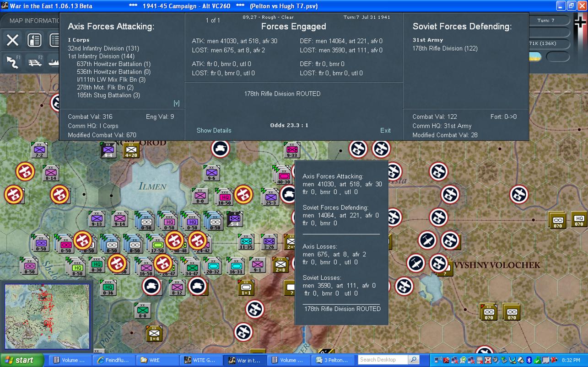The height and width of the screenshot is (367, 588).
Task: Select the 9-33 unit counter
Action: pyautogui.click(x=291, y=150)
